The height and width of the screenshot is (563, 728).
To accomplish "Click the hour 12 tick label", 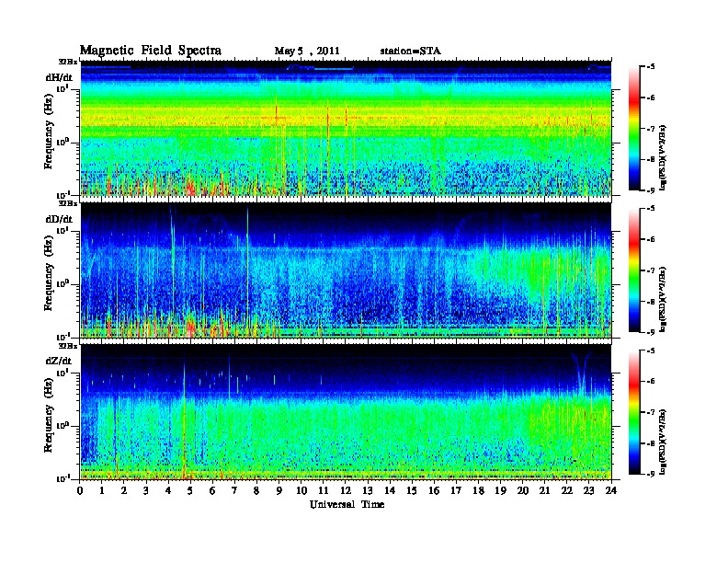I will click(x=346, y=491).
